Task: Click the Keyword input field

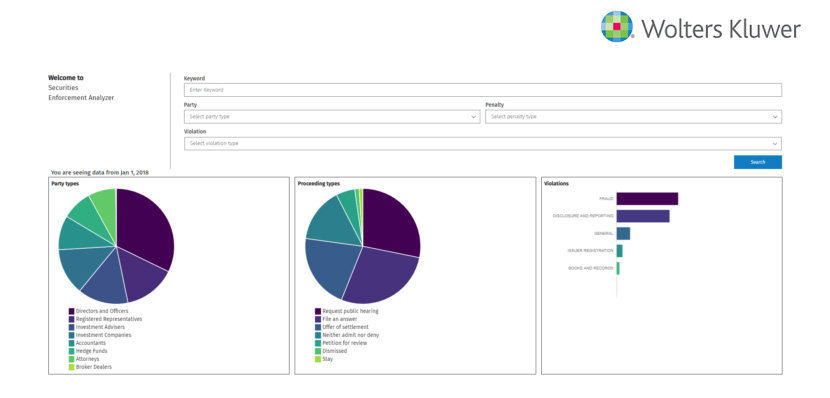Action: pos(483,90)
